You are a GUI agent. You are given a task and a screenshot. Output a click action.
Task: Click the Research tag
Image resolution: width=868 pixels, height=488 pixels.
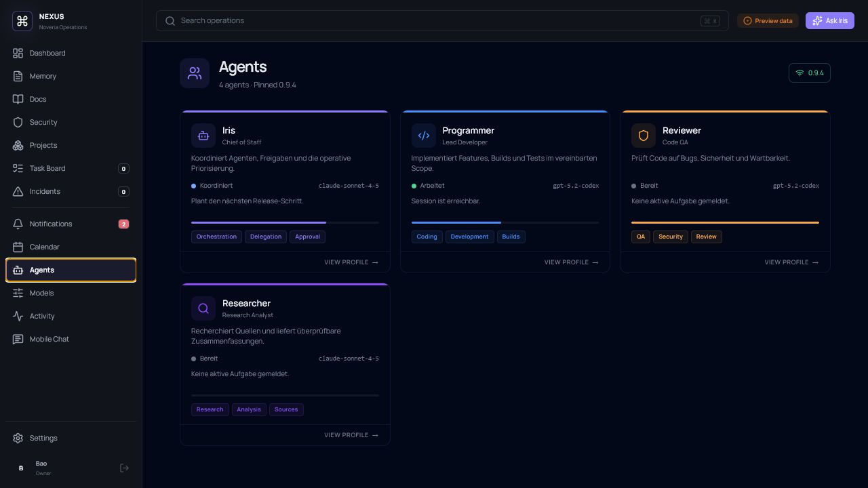click(x=210, y=409)
